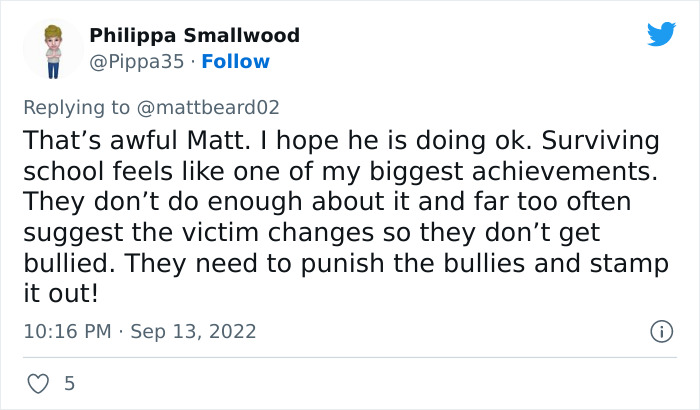Click the Twitter bird logo
The image size is (700, 410).
(661, 34)
